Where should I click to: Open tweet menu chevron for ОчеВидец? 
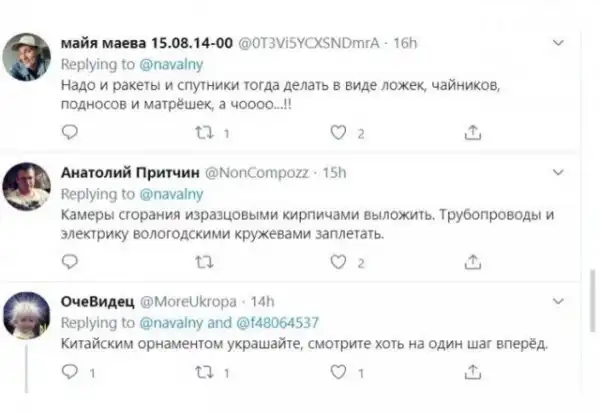pyautogui.click(x=564, y=301)
